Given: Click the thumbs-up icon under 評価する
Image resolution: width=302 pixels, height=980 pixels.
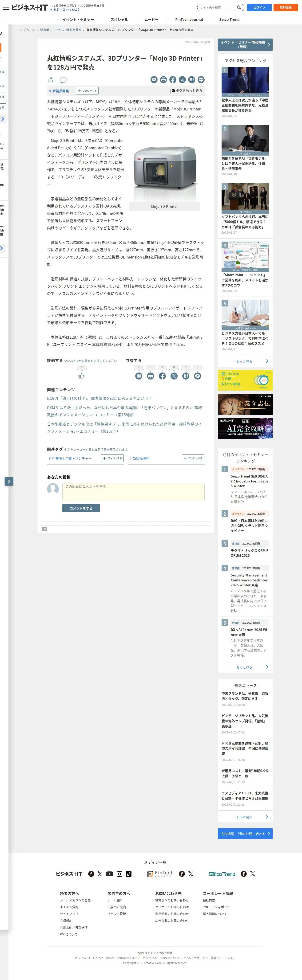Looking at the screenshot, I should click(x=81, y=376).
